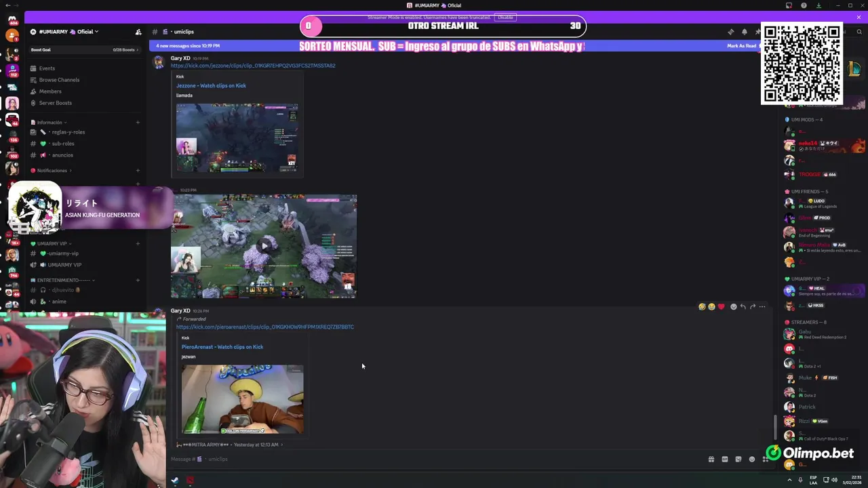
Task: Join the UMIARMY VIP voice channel
Action: (64, 265)
